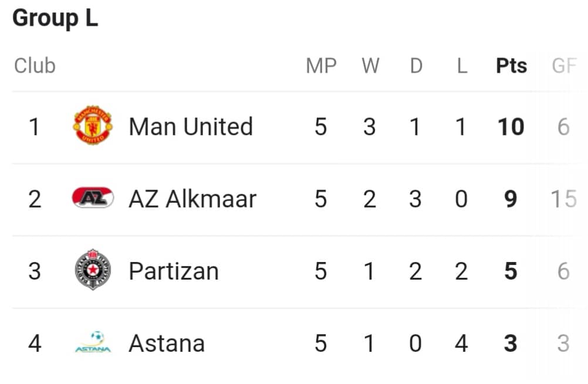This screenshot has height=384, width=588.
Task: Select the Partizan team name
Action: click(174, 271)
